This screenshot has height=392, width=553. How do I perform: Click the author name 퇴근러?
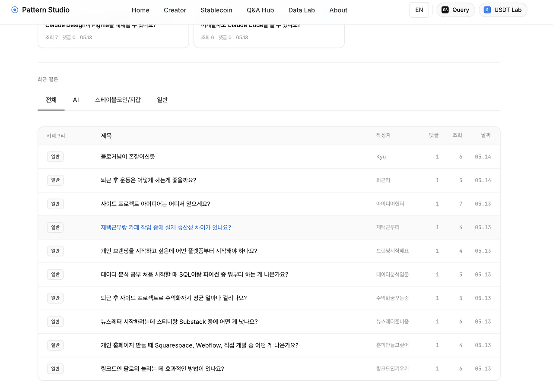[383, 180]
